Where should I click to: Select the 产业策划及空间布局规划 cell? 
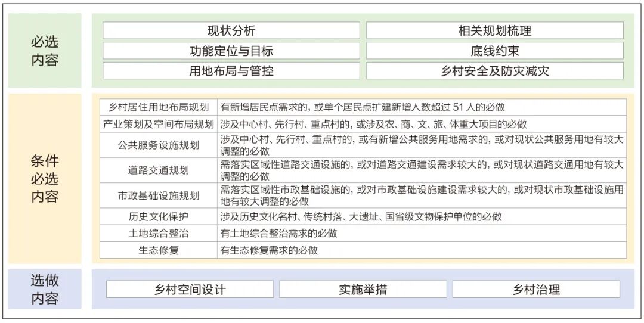159,124
